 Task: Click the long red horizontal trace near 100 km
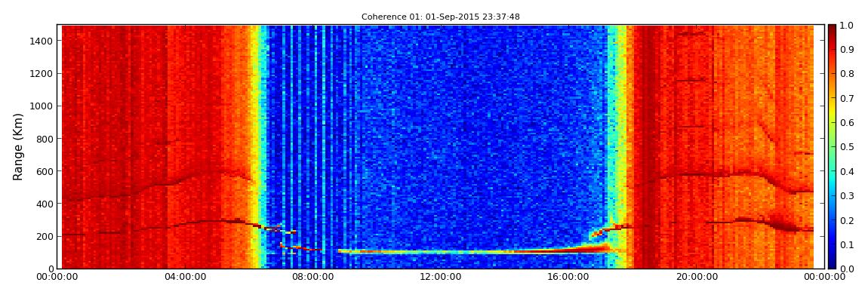[476, 251]
